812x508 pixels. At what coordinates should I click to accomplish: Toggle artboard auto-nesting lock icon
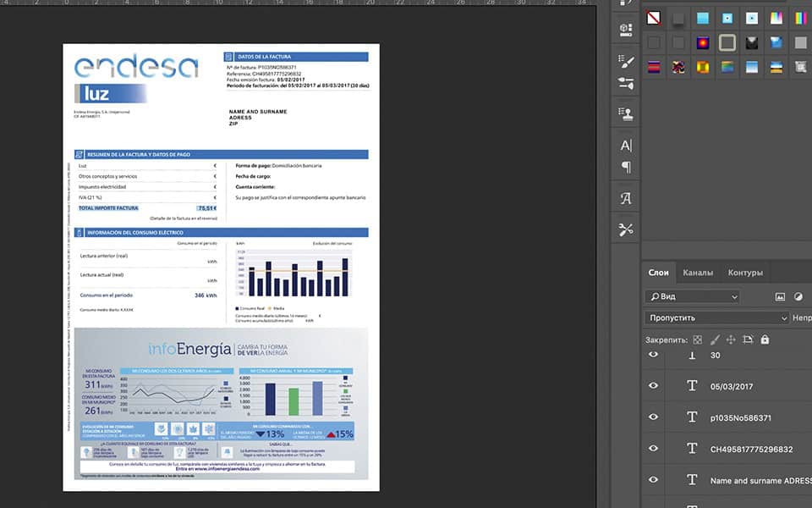point(747,340)
